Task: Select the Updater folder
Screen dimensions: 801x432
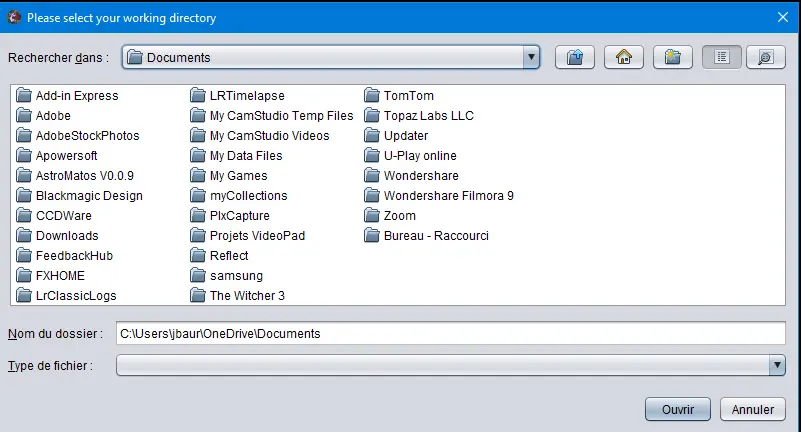Action: [x=396, y=135]
